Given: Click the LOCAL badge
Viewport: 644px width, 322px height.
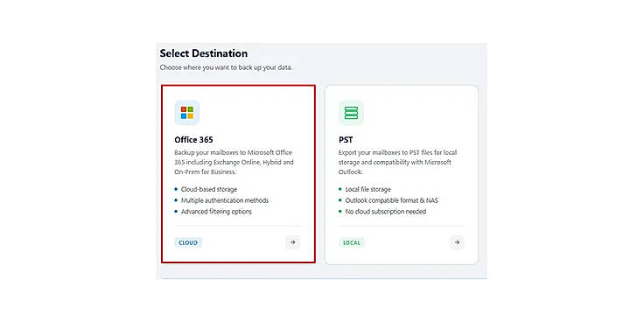Looking at the screenshot, I should [352, 242].
